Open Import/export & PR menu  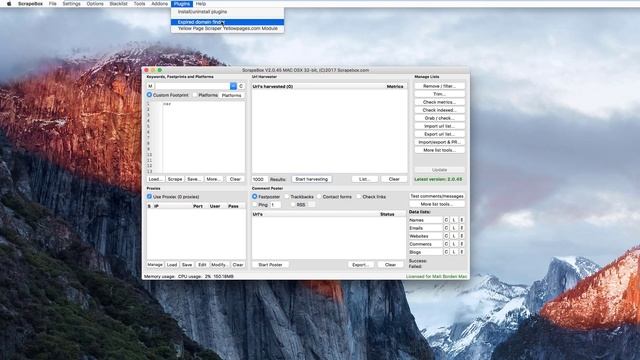tap(439, 142)
